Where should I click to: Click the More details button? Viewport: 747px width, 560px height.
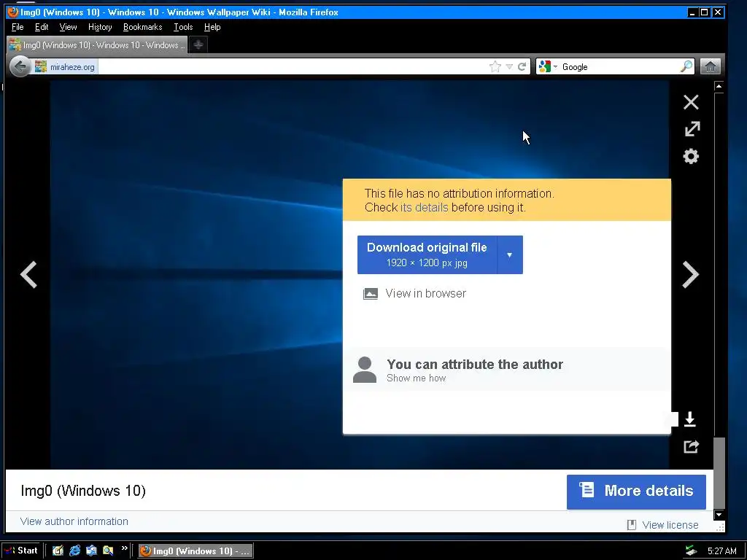point(636,491)
